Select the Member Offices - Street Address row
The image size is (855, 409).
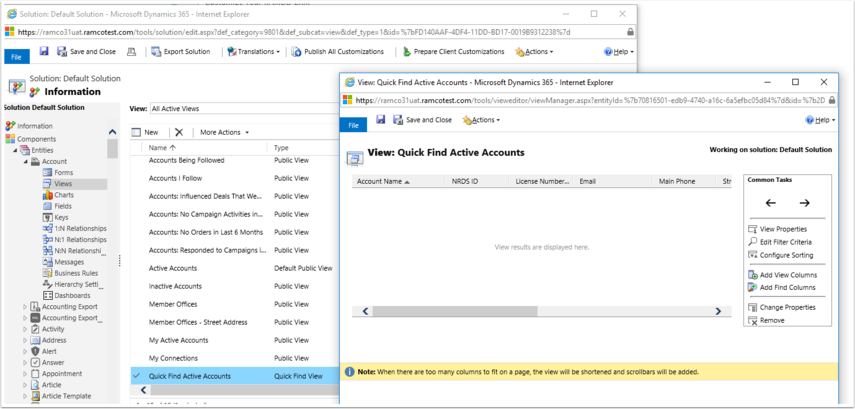pyautogui.click(x=235, y=322)
